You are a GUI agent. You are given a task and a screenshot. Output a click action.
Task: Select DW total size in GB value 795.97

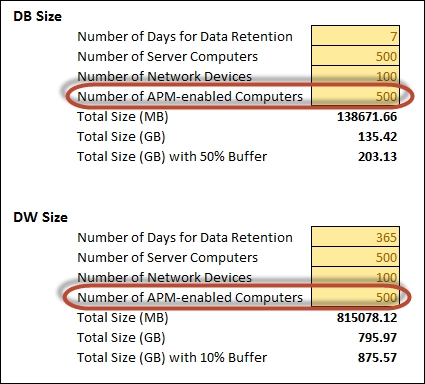pyautogui.click(x=377, y=338)
